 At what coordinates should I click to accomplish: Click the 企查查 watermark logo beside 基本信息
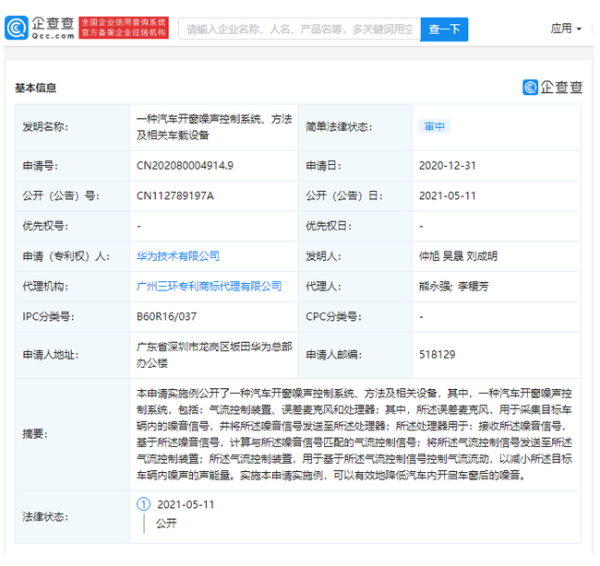click(552, 87)
